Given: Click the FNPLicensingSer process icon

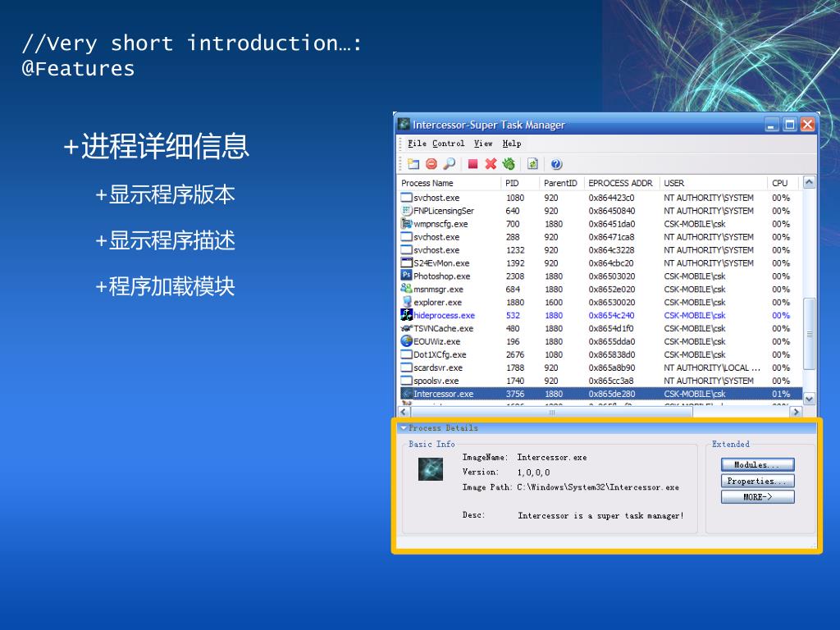Looking at the screenshot, I should (407, 211).
